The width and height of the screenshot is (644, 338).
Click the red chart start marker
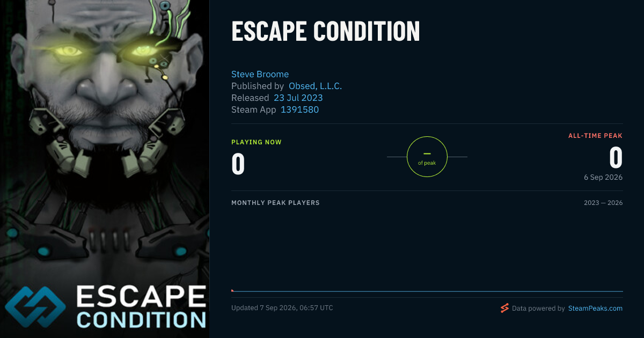click(x=232, y=291)
